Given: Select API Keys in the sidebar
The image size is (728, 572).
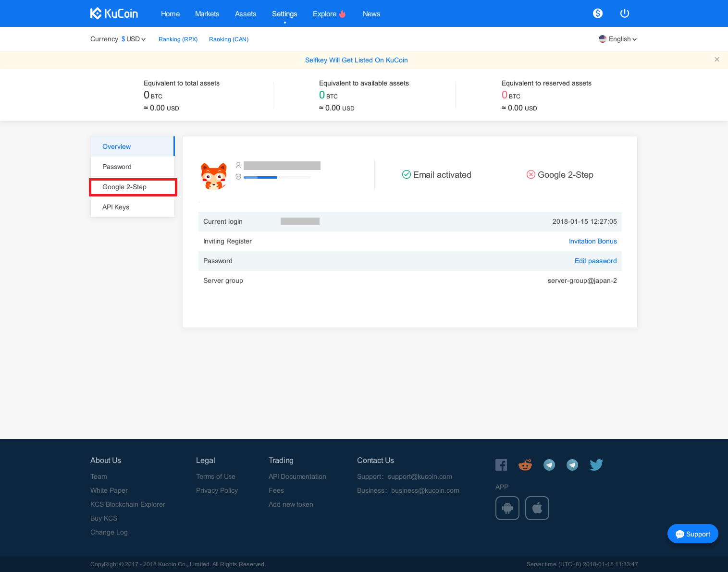Looking at the screenshot, I should pos(133,207).
